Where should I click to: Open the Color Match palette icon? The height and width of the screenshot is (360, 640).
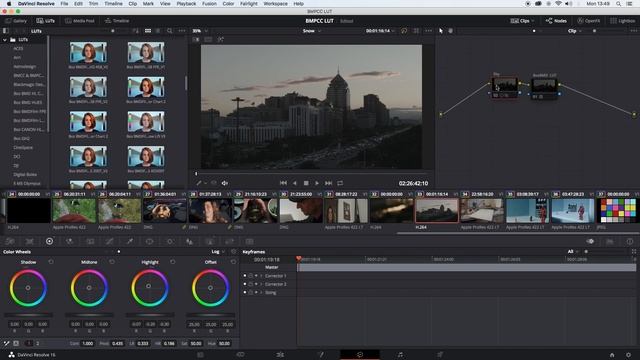click(29, 241)
